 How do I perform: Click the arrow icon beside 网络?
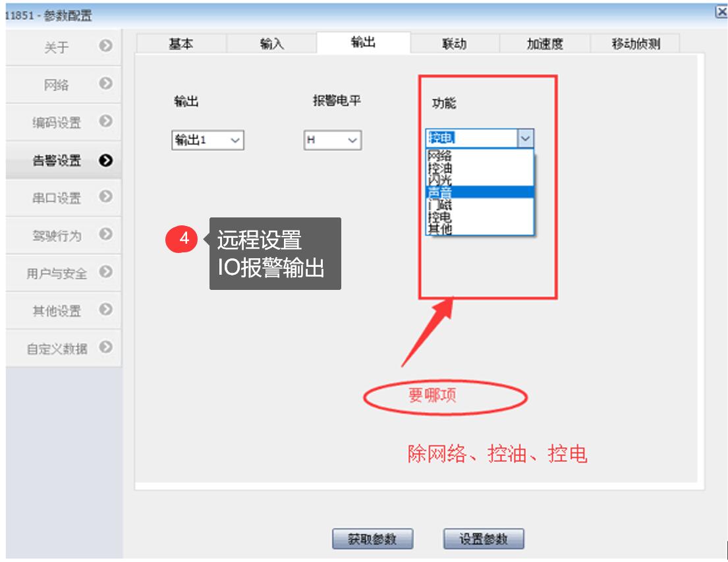click(105, 84)
